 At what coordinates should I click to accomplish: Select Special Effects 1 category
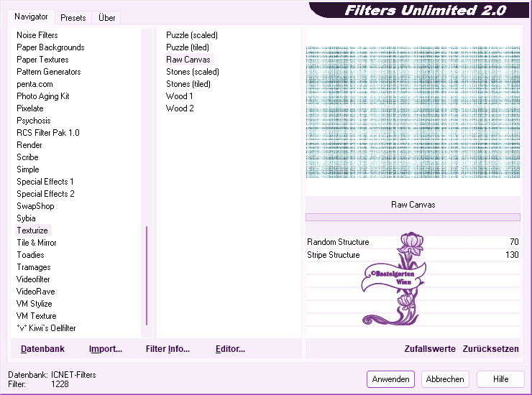coord(45,182)
